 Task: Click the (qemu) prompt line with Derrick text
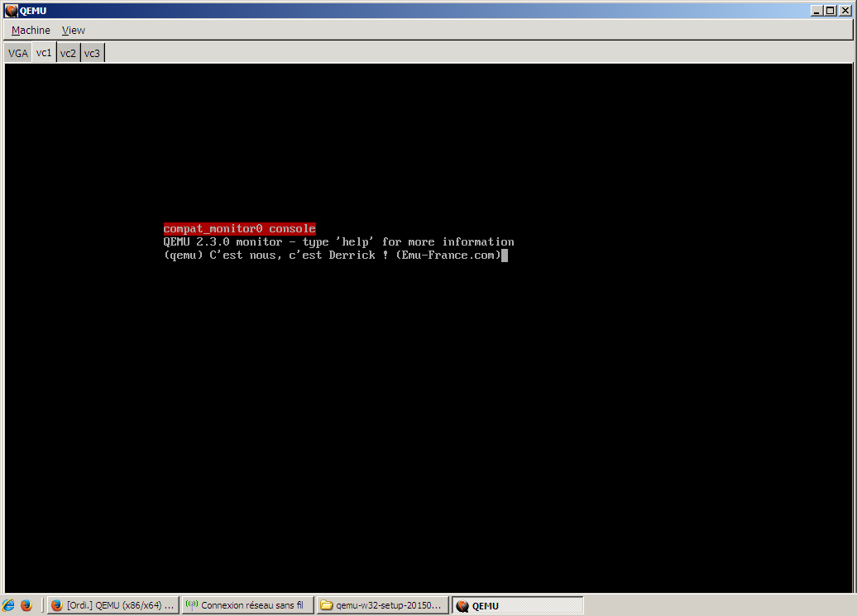(333, 255)
